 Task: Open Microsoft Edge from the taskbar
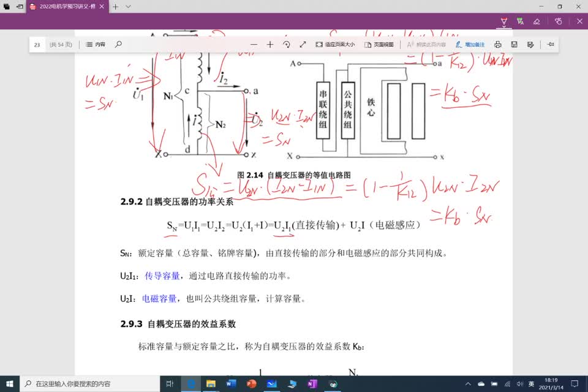click(191, 384)
